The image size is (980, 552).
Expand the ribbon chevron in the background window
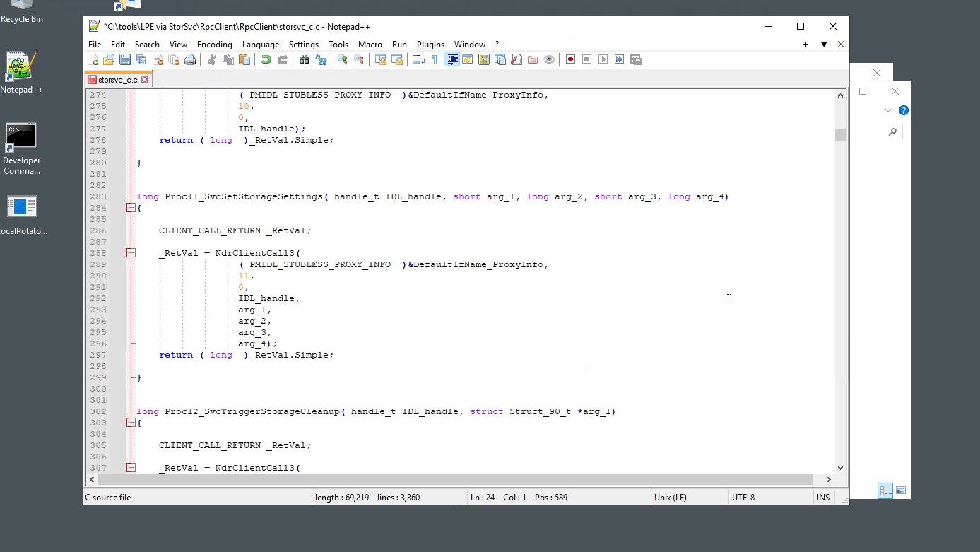tap(888, 110)
